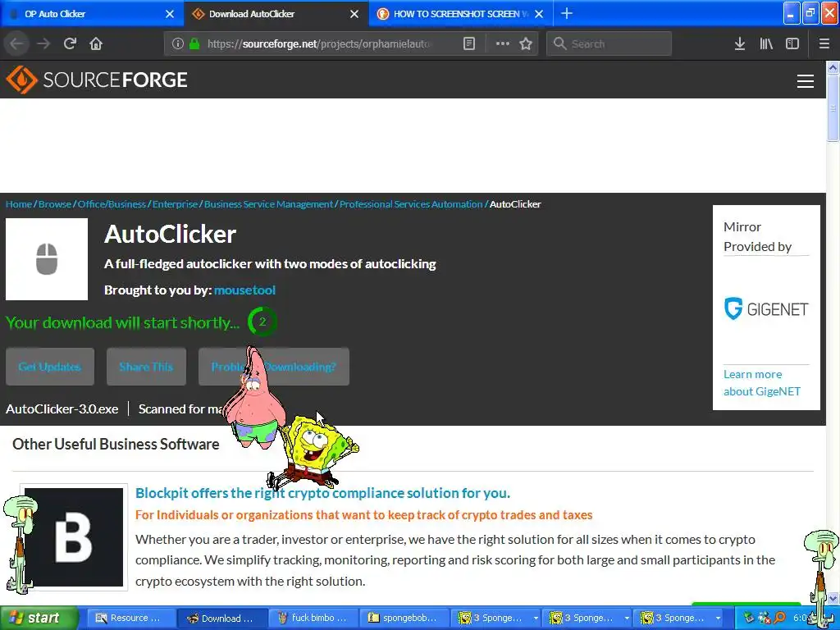Open the Windows Start menu
Image resolution: width=840 pixels, height=630 pixels.
pos(39,618)
